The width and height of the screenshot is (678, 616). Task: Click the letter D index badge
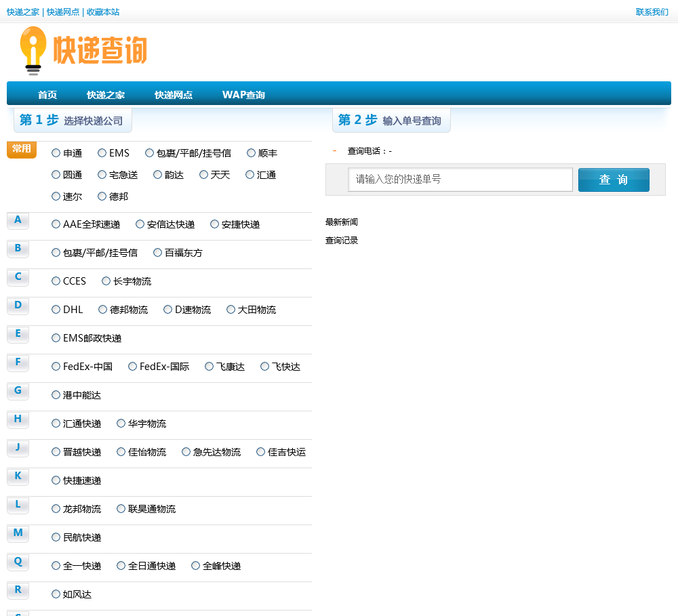[x=18, y=306]
